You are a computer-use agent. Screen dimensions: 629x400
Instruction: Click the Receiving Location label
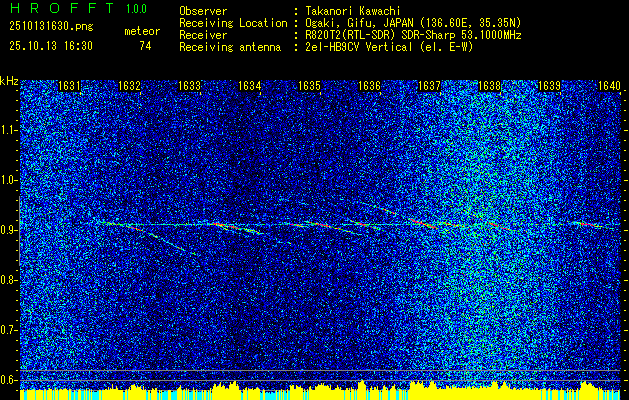point(233,23)
